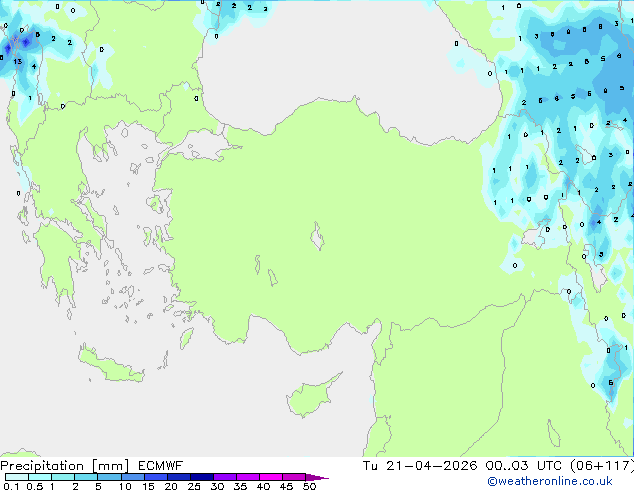This screenshot has height=490, width=634.
Task: Click the legend label '15'
Action: coord(148,486)
